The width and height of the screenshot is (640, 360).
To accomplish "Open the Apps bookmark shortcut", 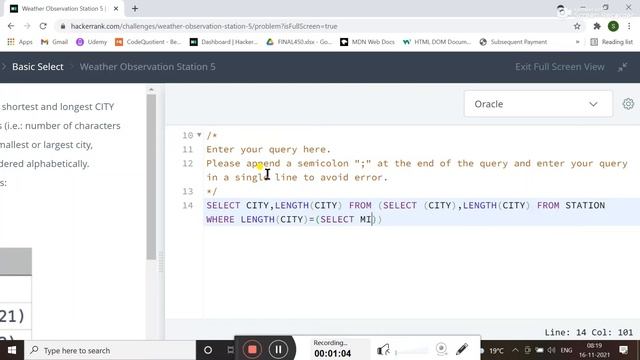I will [20, 42].
